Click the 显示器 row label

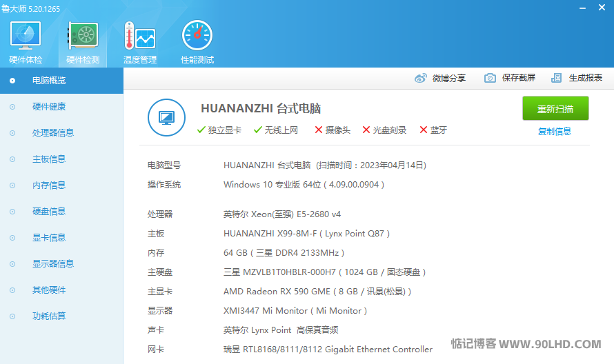click(160, 311)
